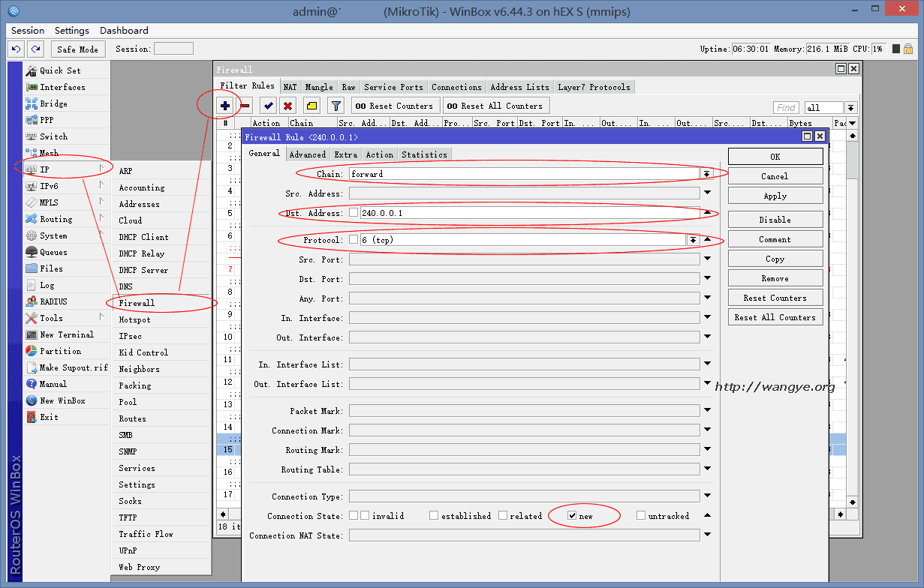Click the Cancel button

click(x=775, y=176)
